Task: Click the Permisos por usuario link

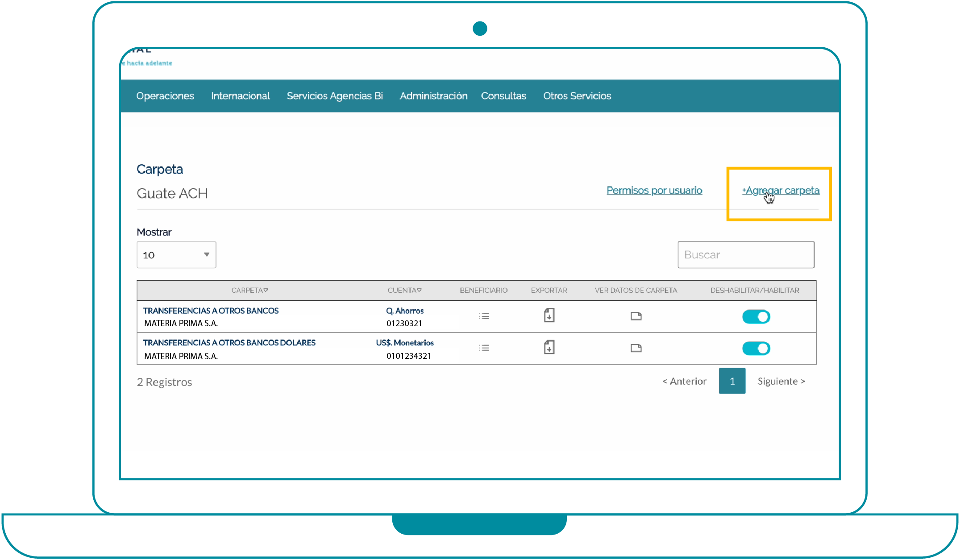Action: coord(654,191)
